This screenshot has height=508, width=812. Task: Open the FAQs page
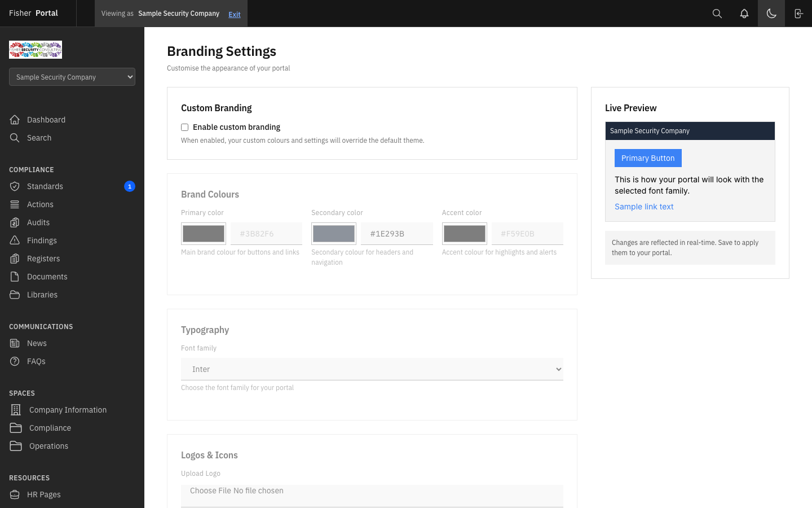pos(37,361)
